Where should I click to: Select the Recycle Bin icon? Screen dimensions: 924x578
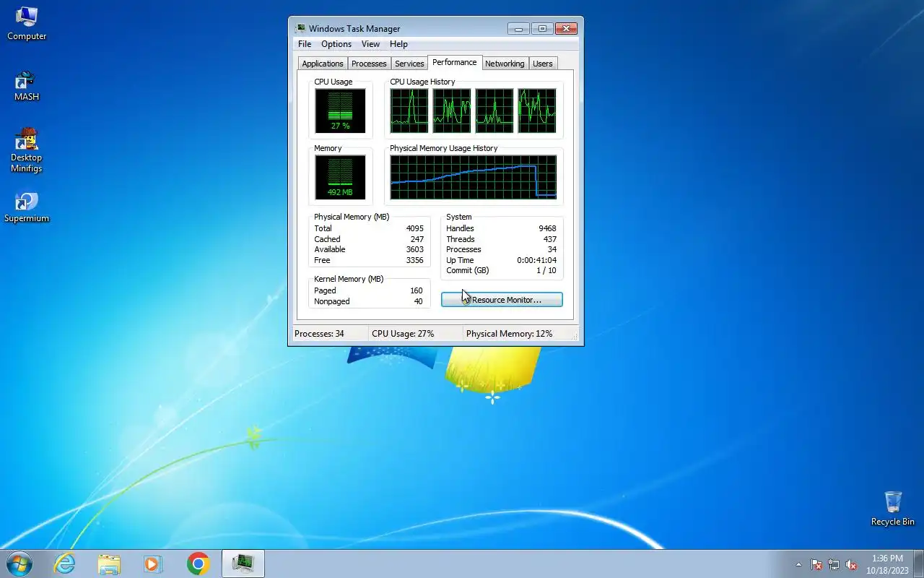point(893,509)
